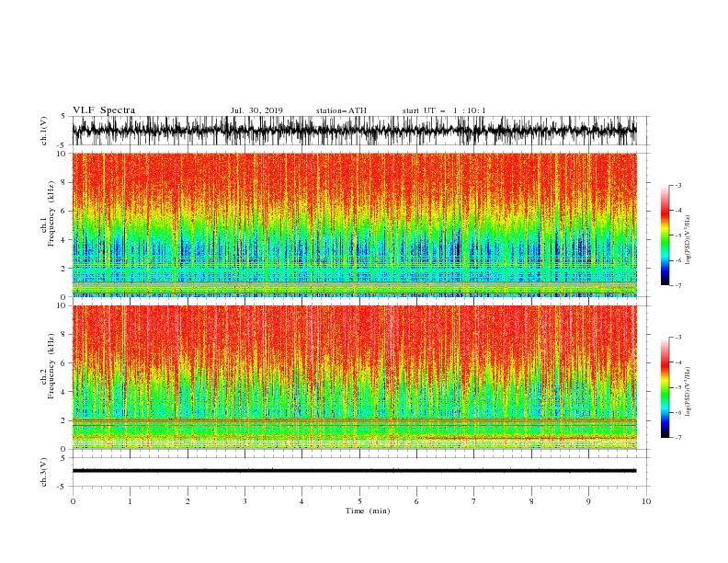Click the ch.2 color bar "-3" tick

pos(678,338)
